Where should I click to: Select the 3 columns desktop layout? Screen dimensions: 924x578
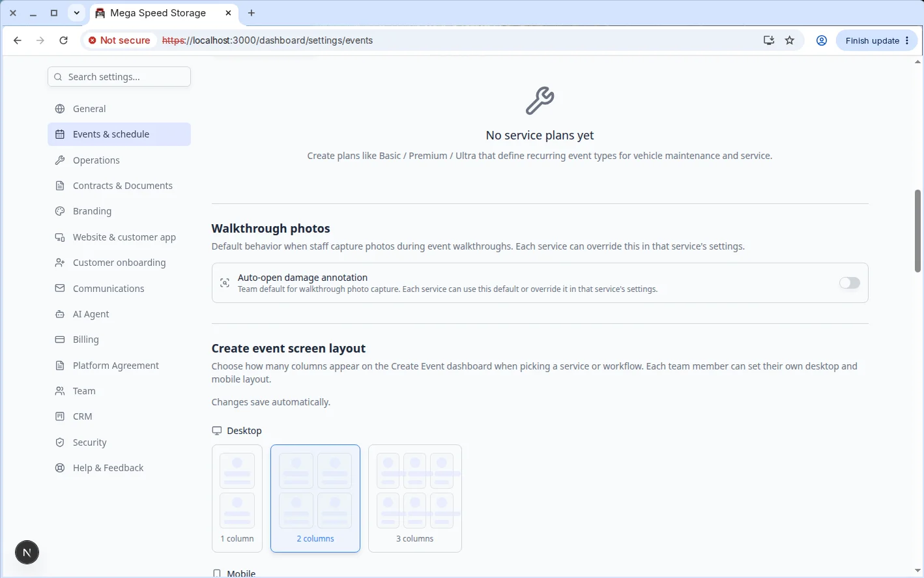click(415, 499)
